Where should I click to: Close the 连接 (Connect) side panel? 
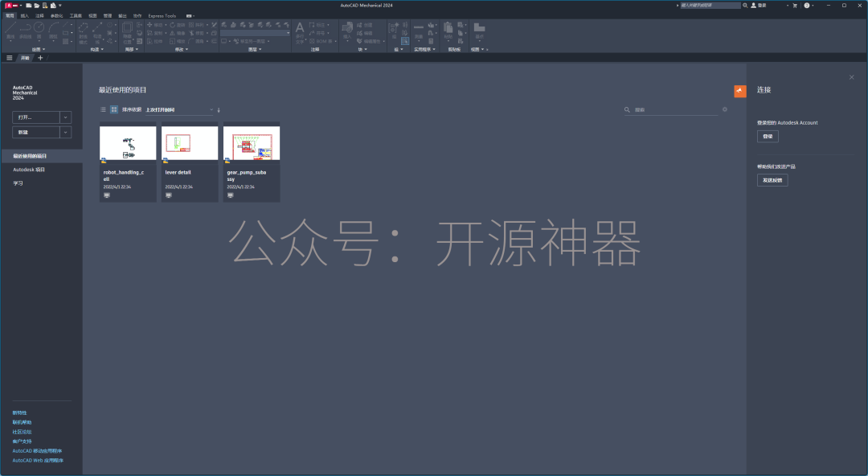tap(851, 77)
